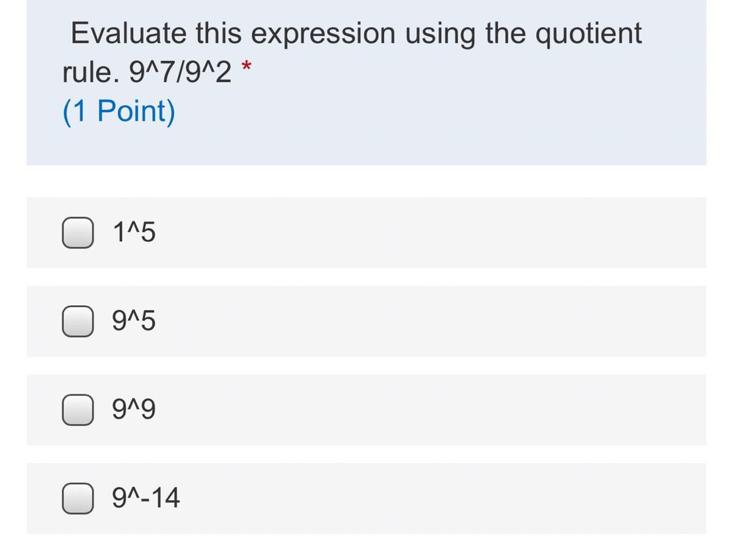
Task: Click empty space in the 9^5 option row
Action: point(428,321)
